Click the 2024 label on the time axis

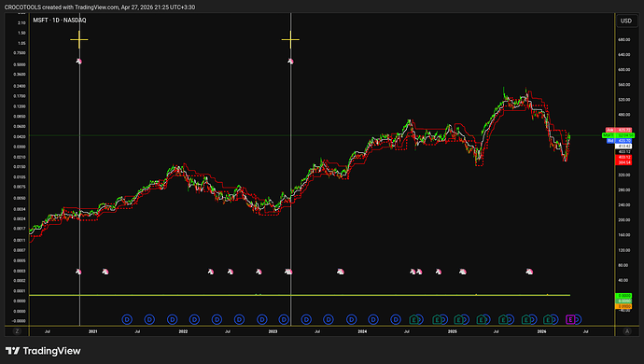point(362,331)
